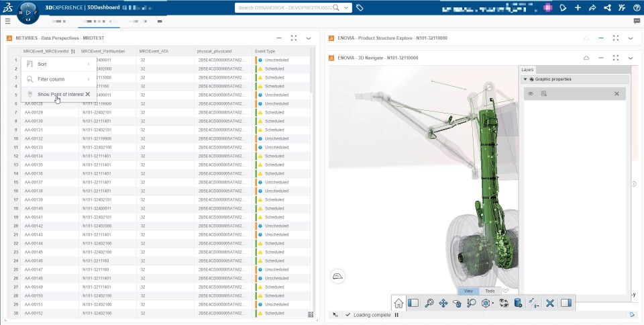Image resolution: width=644 pixels, height=325 pixels.
Task: Choose Show Point of Interest entry
Action: (59, 94)
